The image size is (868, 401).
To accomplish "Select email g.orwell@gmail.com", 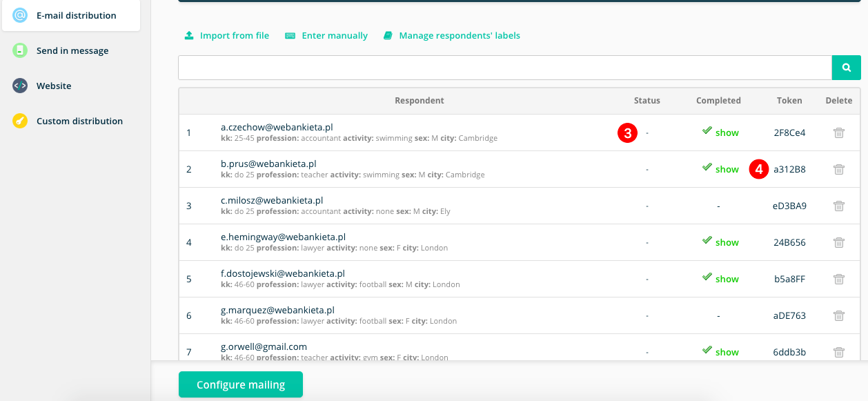I will (264, 346).
